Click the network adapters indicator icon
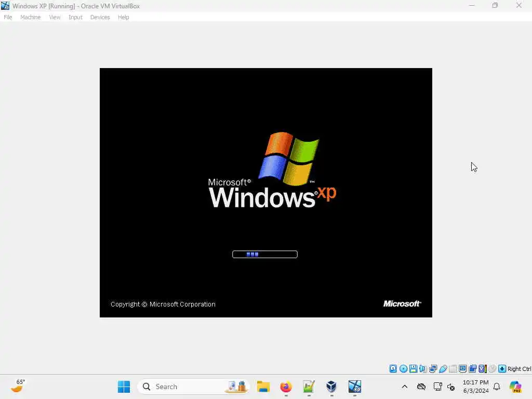Viewport: 532px width, 399px height. coord(433,369)
